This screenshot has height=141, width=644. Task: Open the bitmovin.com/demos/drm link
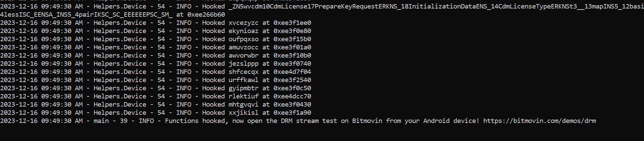tap(539, 121)
